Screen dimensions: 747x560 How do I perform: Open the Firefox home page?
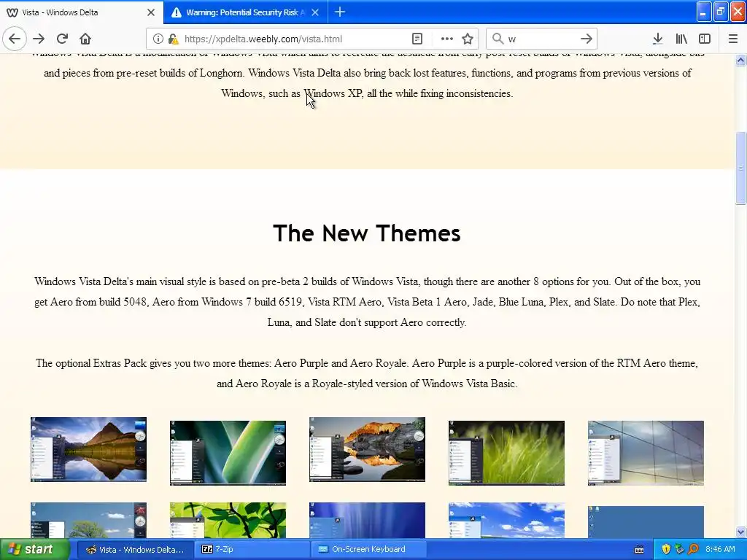(x=85, y=39)
